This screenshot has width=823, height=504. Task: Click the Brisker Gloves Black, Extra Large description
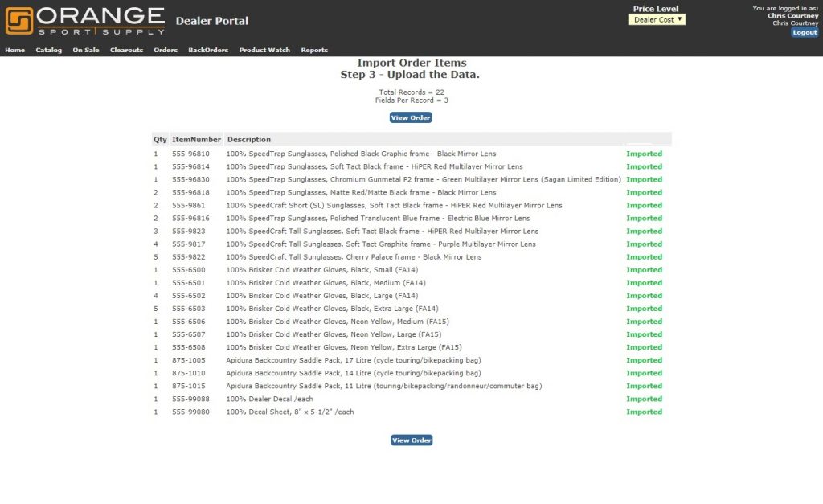point(332,309)
